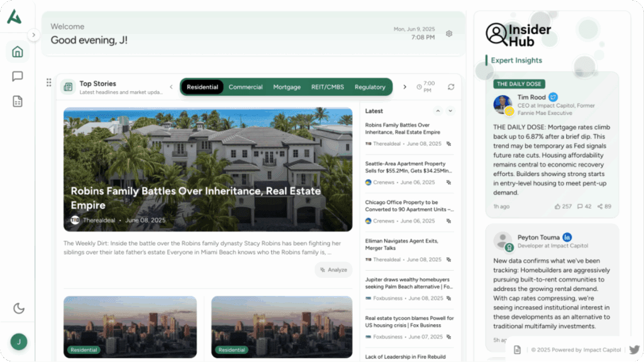Click the settings gear in welcome banner
Image resolution: width=644 pixels, height=362 pixels.
(449, 33)
